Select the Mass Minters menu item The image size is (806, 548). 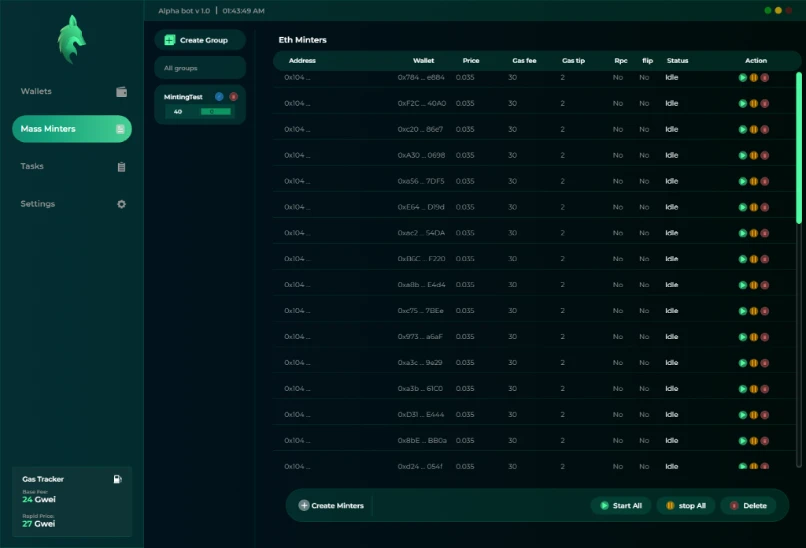point(72,129)
